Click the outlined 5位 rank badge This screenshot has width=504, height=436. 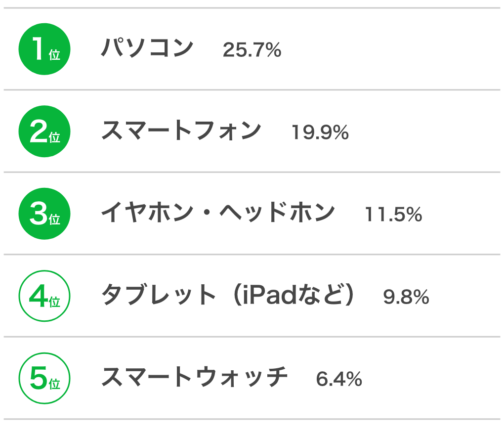(44, 378)
